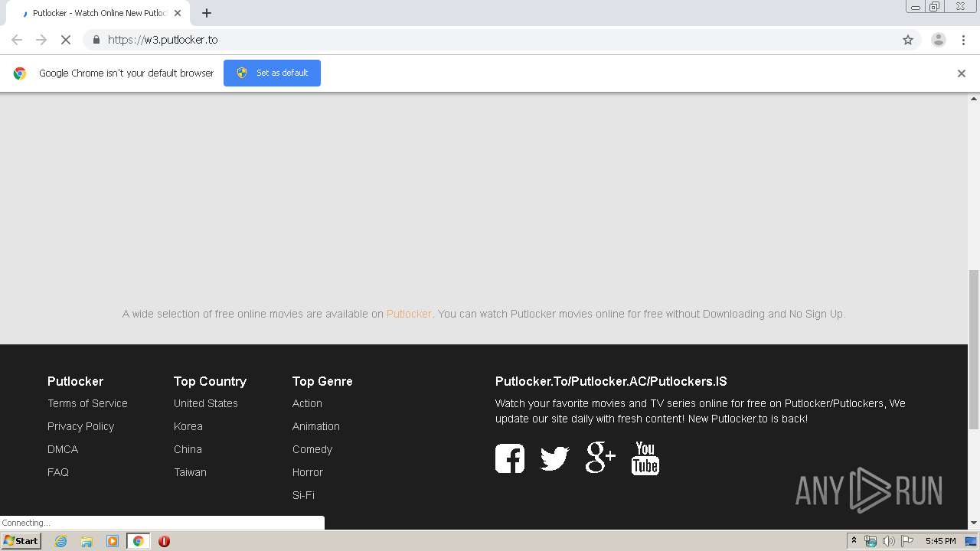980x551 pixels.
Task: Click Set as default button
Action: click(272, 73)
